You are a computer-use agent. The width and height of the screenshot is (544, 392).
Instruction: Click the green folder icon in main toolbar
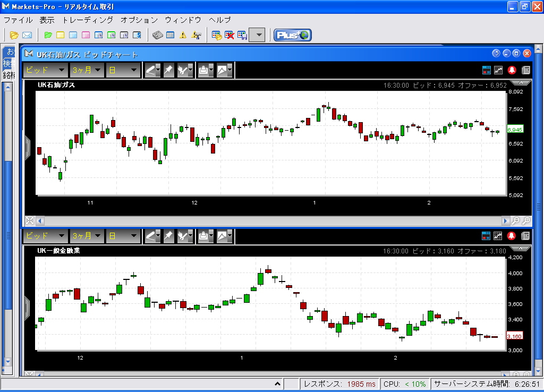(x=48, y=35)
